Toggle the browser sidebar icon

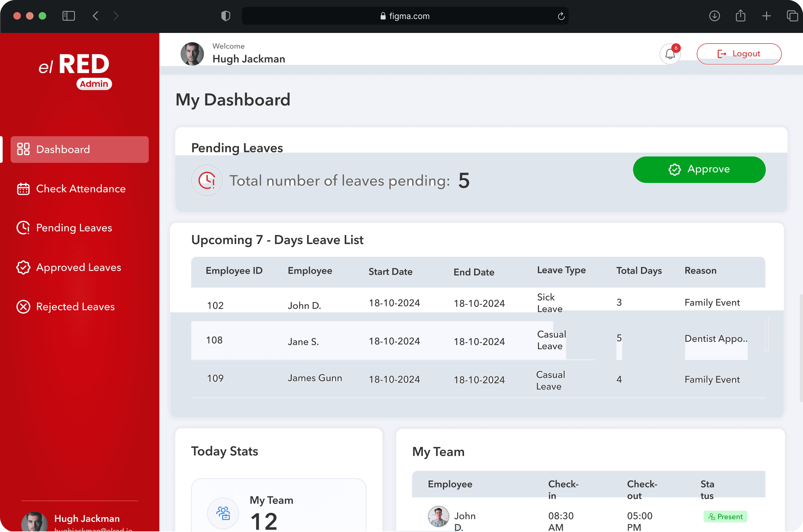click(69, 16)
